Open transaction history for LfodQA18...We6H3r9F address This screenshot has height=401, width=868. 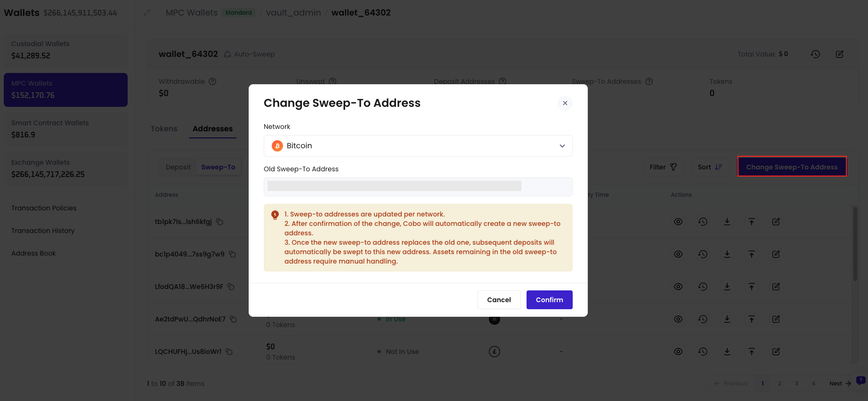click(x=703, y=286)
